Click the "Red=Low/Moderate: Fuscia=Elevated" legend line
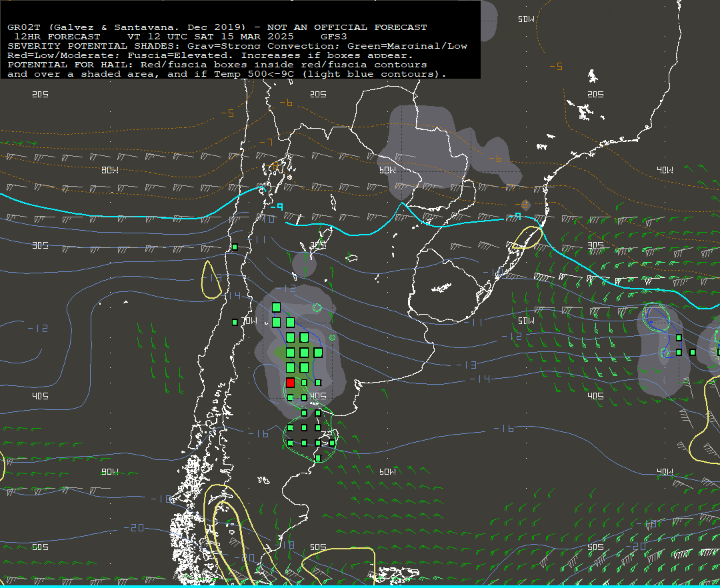The width and height of the screenshot is (720, 588). [210, 55]
